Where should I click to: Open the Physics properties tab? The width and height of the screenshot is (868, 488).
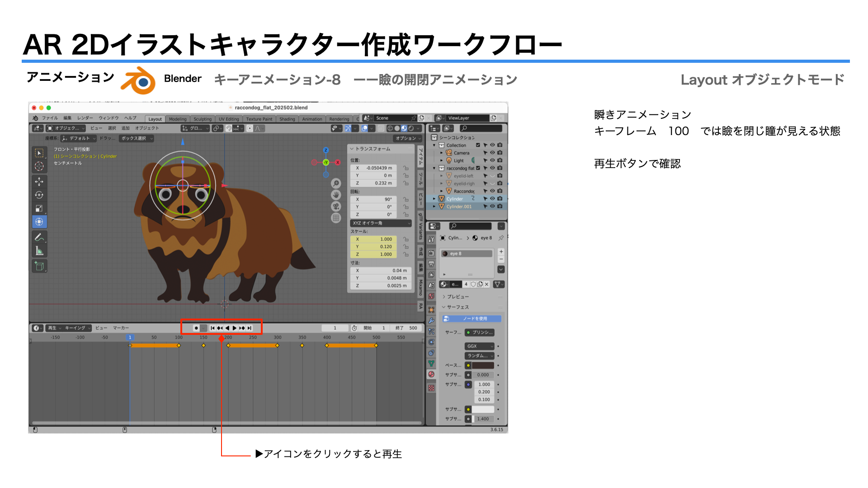point(431,342)
